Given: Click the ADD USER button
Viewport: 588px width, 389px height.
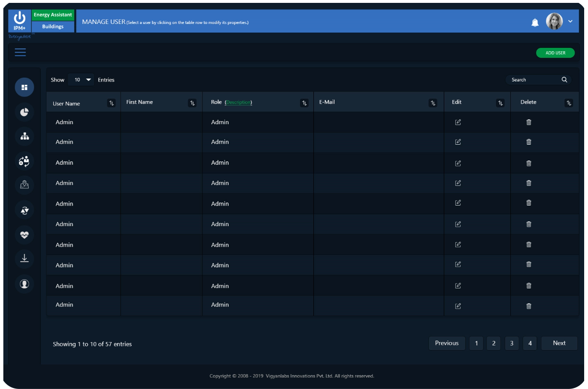Looking at the screenshot, I should [x=555, y=53].
